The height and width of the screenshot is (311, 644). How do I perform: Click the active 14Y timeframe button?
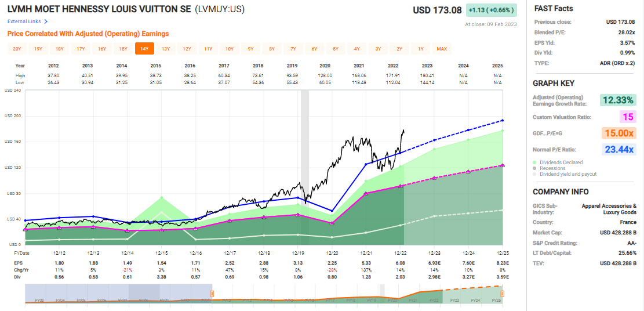[x=144, y=49]
